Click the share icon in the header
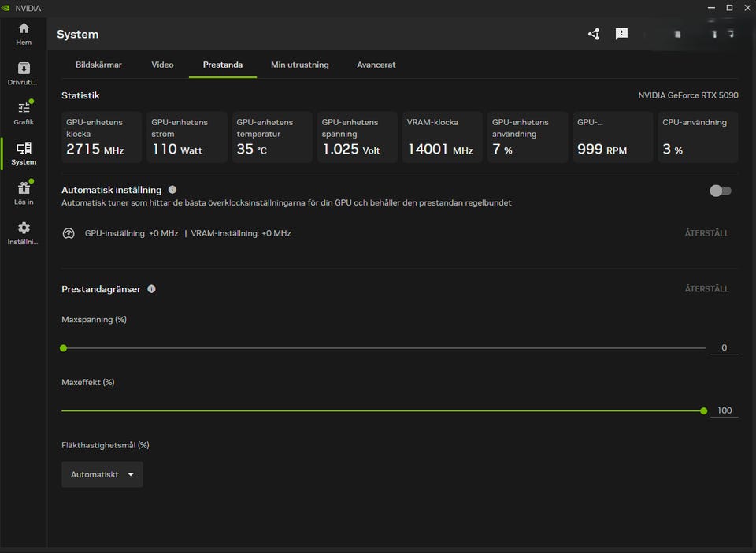 click(x=594, y=34)
